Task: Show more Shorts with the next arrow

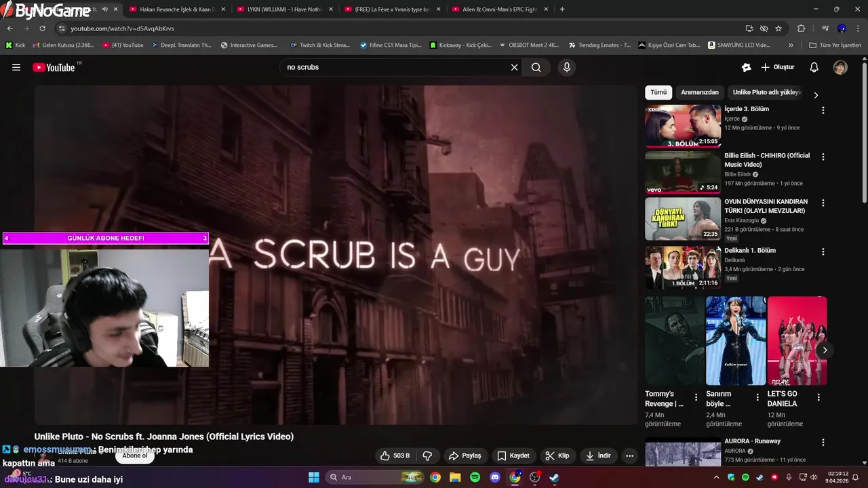Action: coord(825,350)
